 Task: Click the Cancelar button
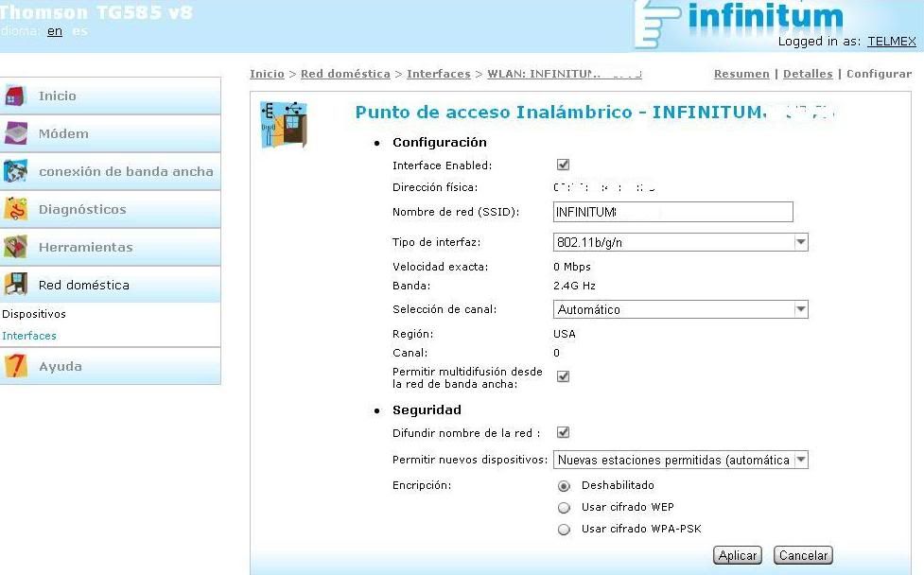pos(803,555)
